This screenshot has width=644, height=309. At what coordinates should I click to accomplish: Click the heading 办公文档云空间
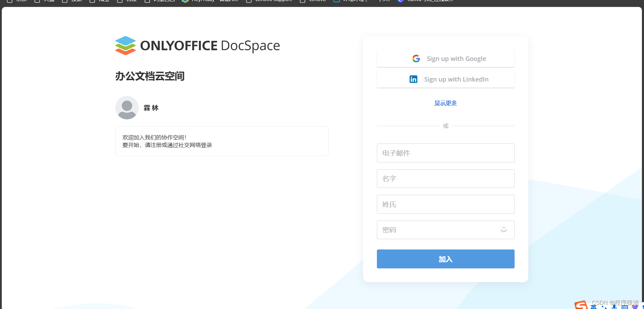pos(150,76)
